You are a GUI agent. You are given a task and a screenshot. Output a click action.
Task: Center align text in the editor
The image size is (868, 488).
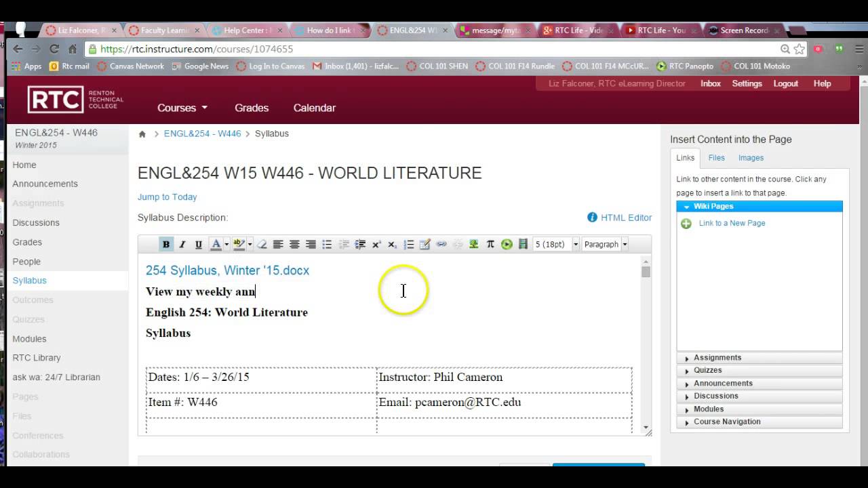click(x=294, y=245)
